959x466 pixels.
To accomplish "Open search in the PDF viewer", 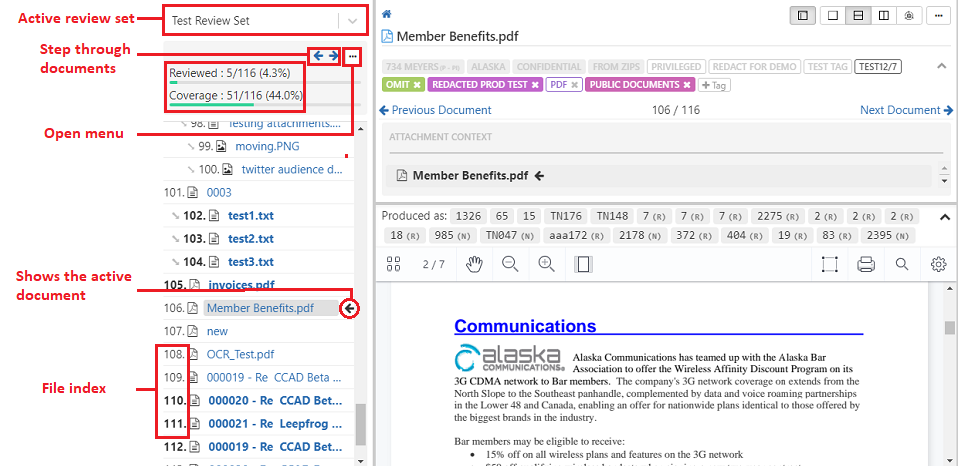I will [902, 264].
